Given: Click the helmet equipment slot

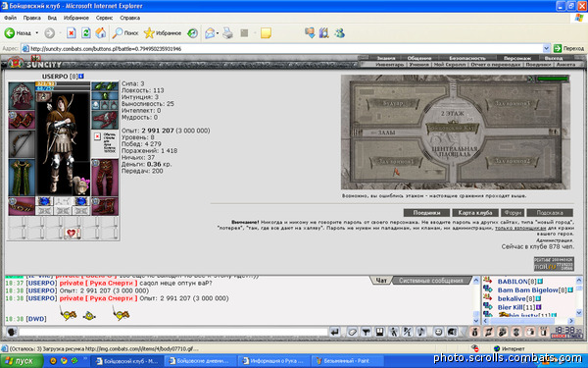Looking at the screenshot, I should 22,96.
